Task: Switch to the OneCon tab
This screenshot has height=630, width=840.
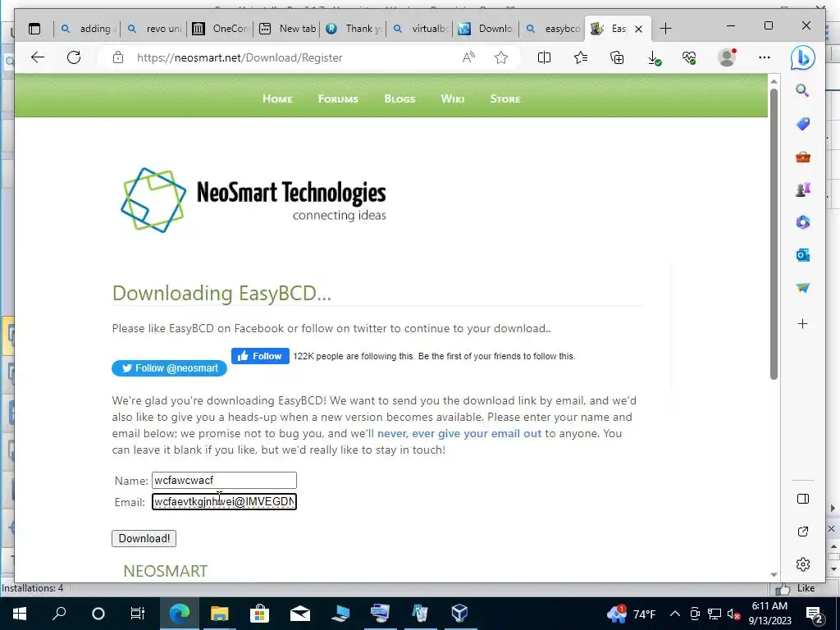Action: 221,29
